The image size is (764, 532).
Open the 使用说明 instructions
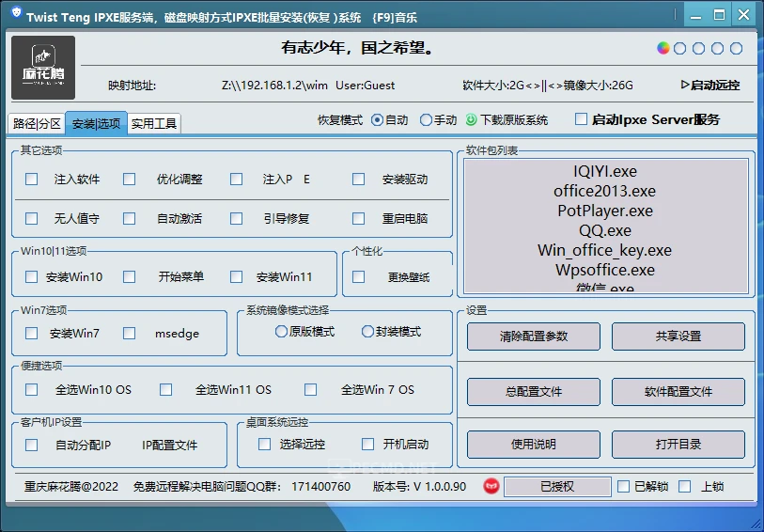[x=534, y=445]
